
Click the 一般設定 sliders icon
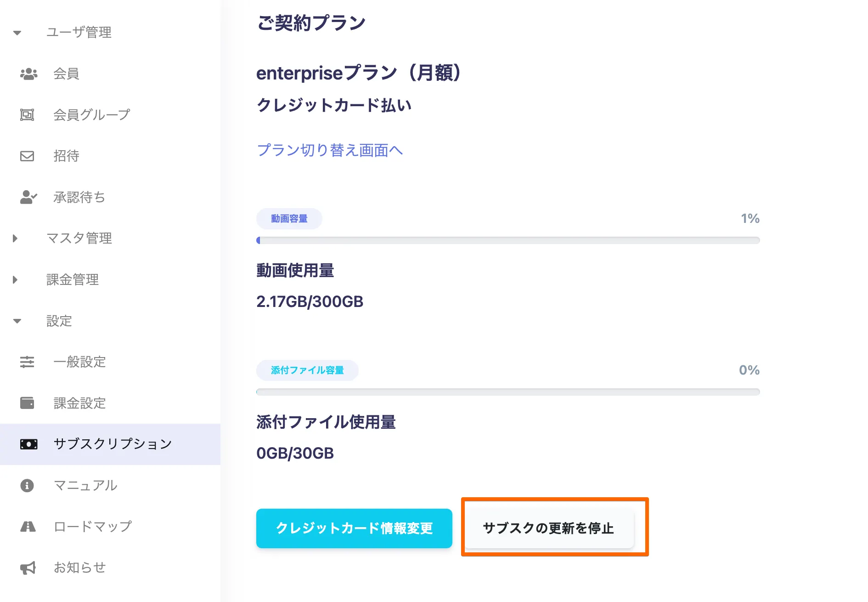[28, 362]
